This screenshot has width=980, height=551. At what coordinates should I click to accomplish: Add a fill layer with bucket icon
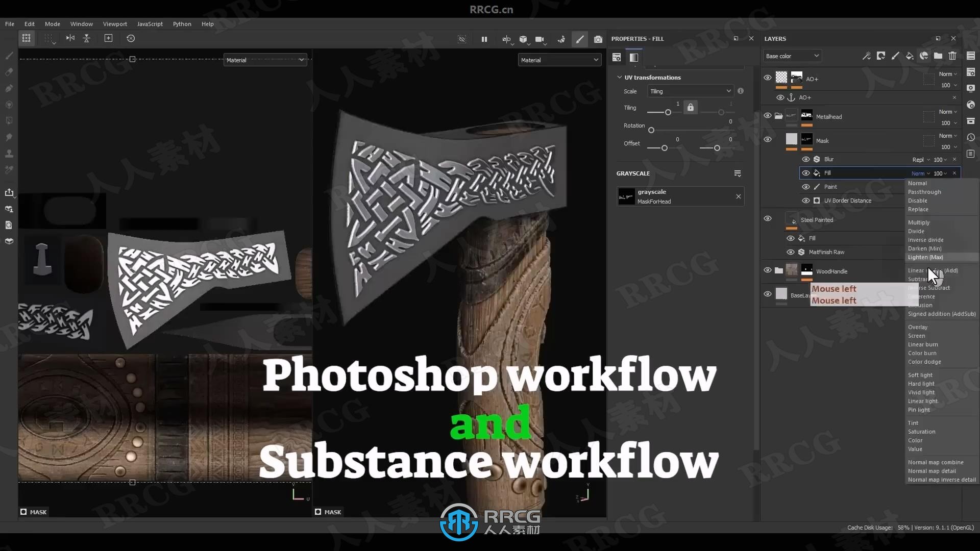[910, 56]
